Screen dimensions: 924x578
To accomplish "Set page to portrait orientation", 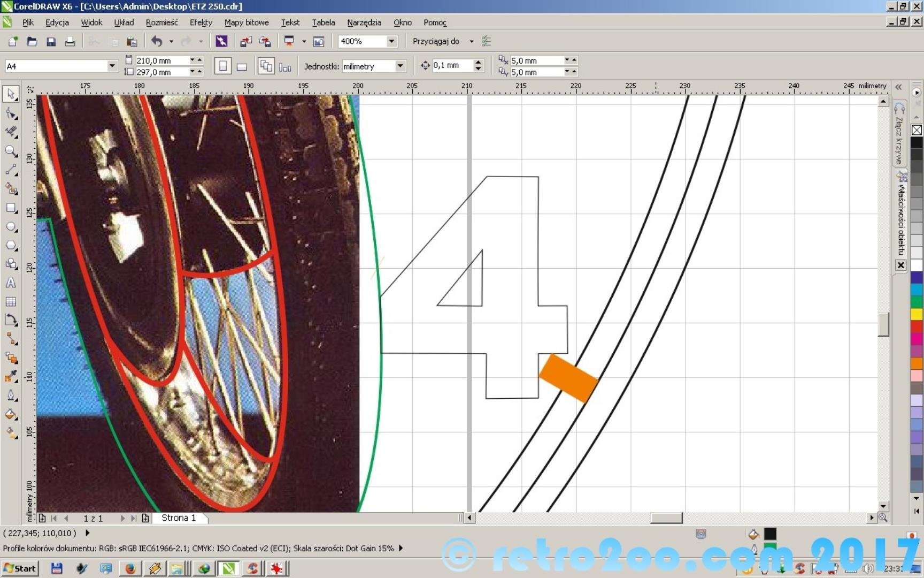I will [x=223, y=66].
